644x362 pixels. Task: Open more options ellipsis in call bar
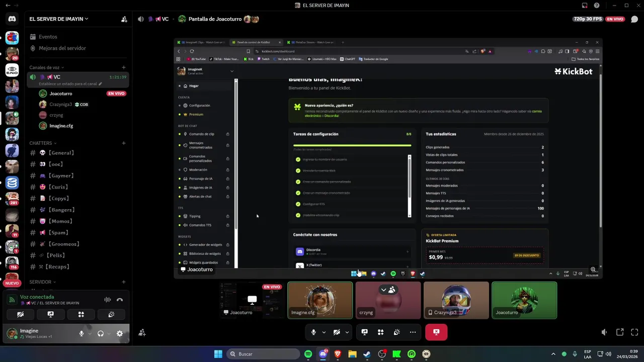click(x=413, y=332)
